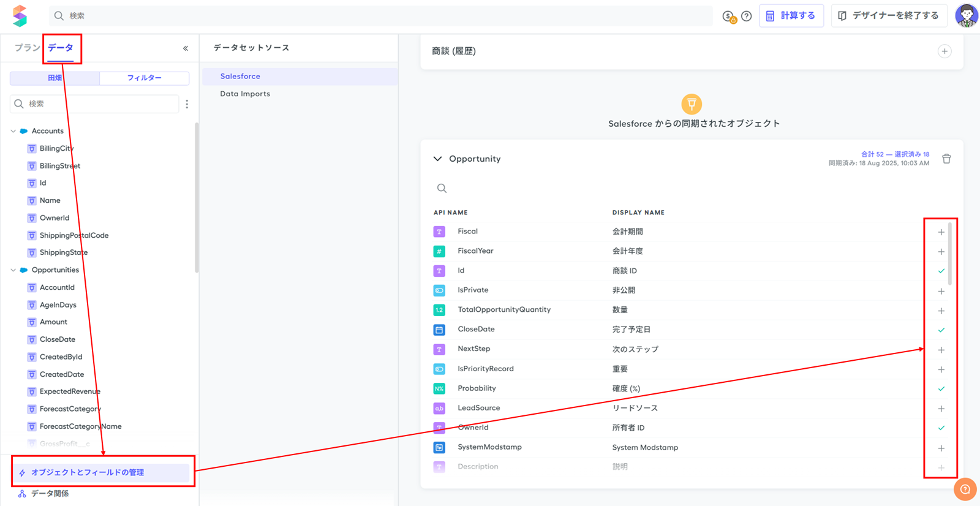Image resolution: width=980 pixels, height=506 pixels.
Task: Click the Spiff logo in the header
Action: (x=20, y=16)
